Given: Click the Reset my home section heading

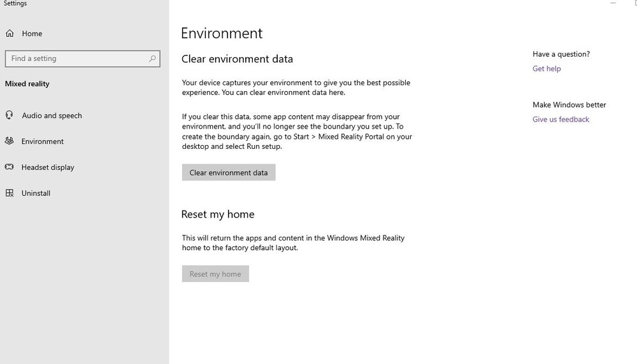Looking at the screenshot, I should pos(218,214).
